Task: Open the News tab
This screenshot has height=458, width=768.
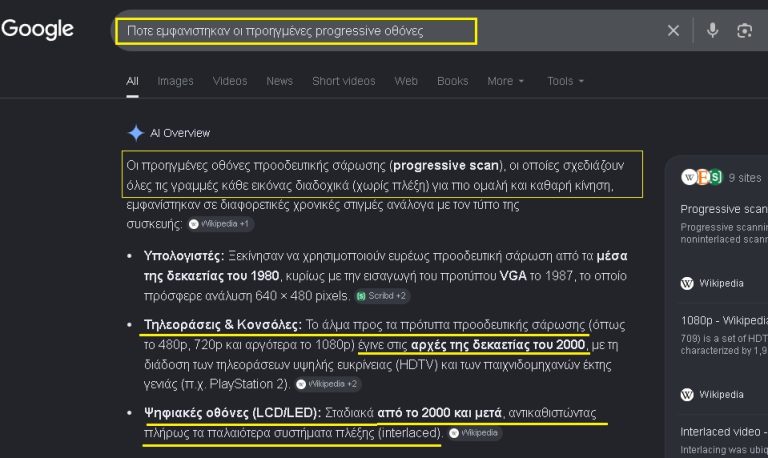Action: coord(280,81)
